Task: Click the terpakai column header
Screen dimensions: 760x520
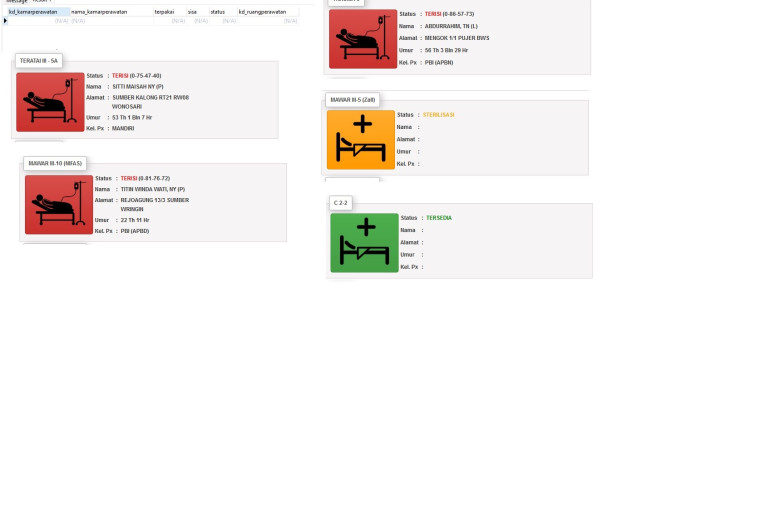Action: 170,12
